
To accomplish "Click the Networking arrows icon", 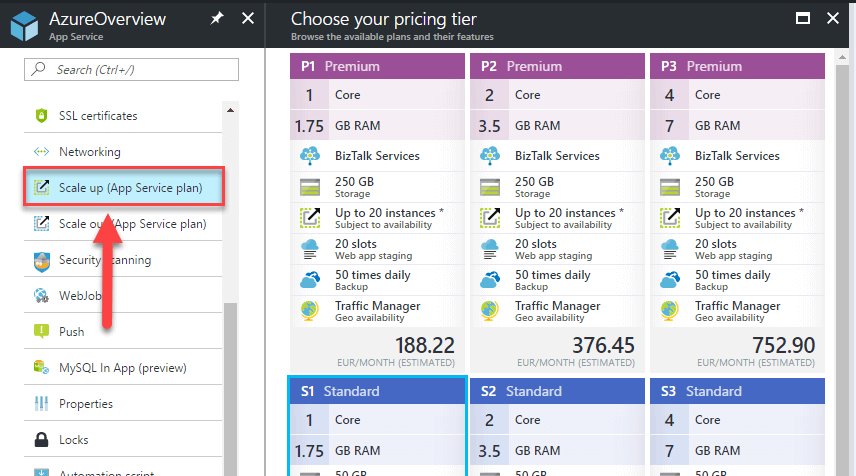I will pyautogui.click(x=41, y=152).
